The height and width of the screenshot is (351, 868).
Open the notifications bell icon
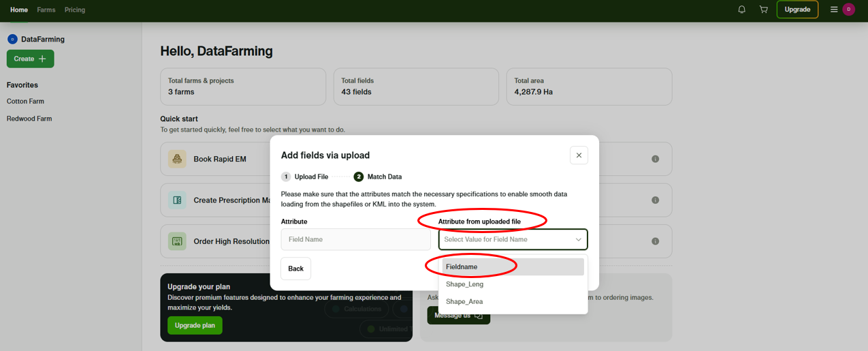[742, 10]
